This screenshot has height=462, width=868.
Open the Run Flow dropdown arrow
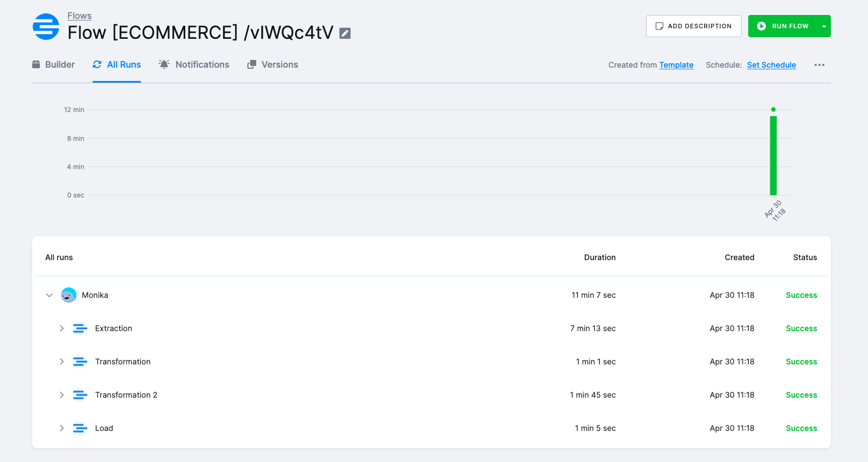[x=824, y=26]
